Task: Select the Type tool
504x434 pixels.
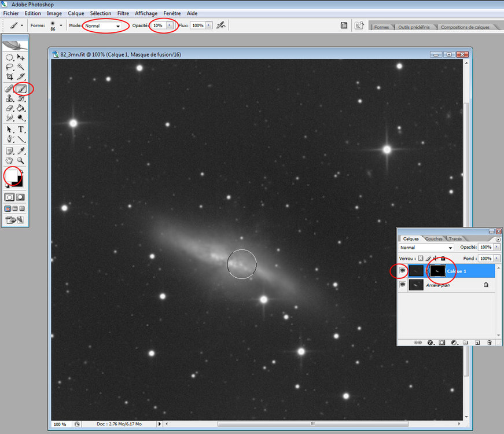Action: click(x=21, y=129)
